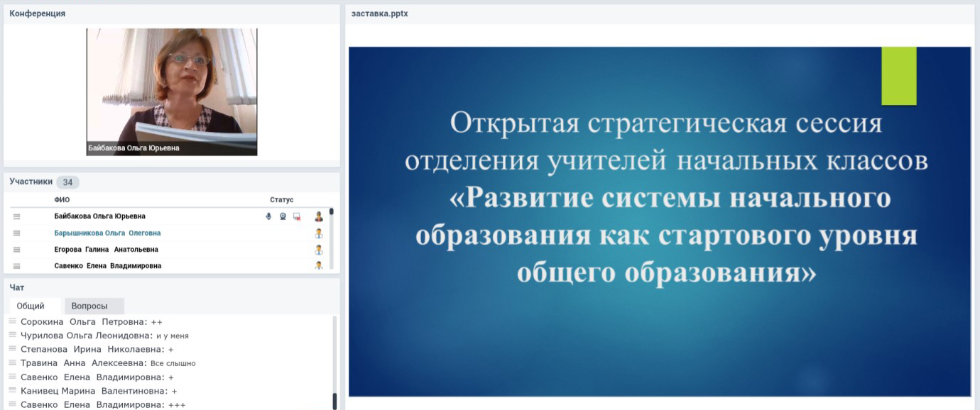Image resolution: width=980 pixels, height=410 pixels.
Task: Click the participants list scrollbar
Action: [331, 238]
